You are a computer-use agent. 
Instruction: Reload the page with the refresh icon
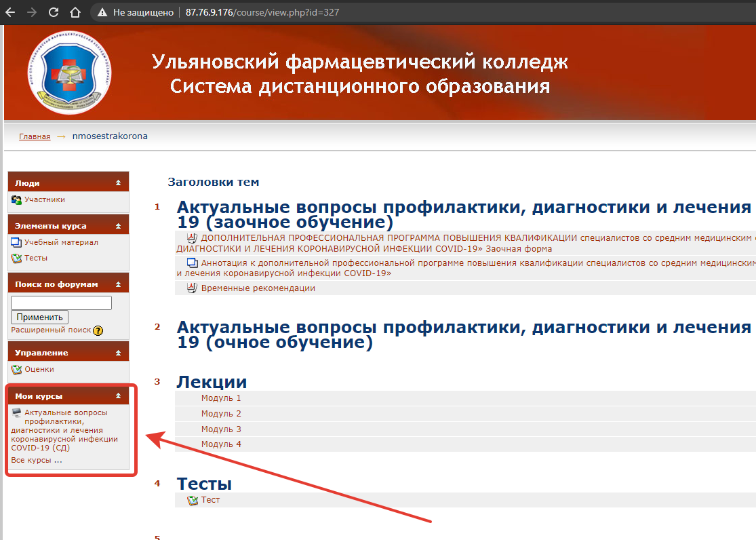point(54,12)
